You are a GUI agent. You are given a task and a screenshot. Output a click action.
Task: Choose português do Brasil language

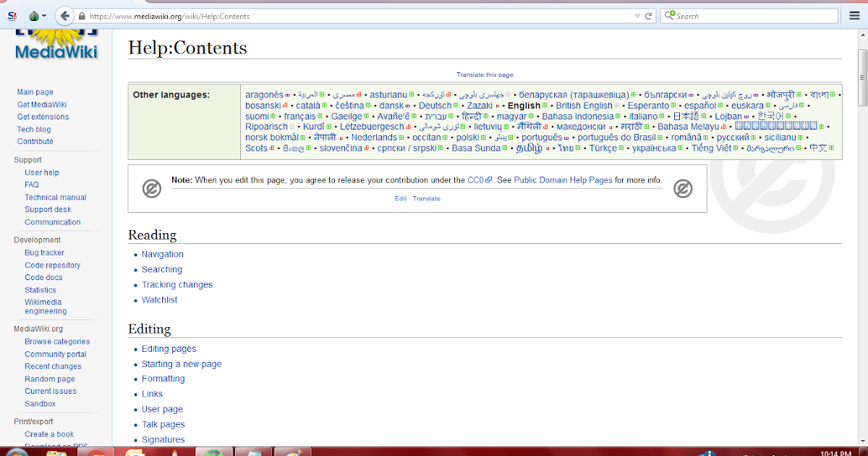pyautogui.click(x=617, y=137)
